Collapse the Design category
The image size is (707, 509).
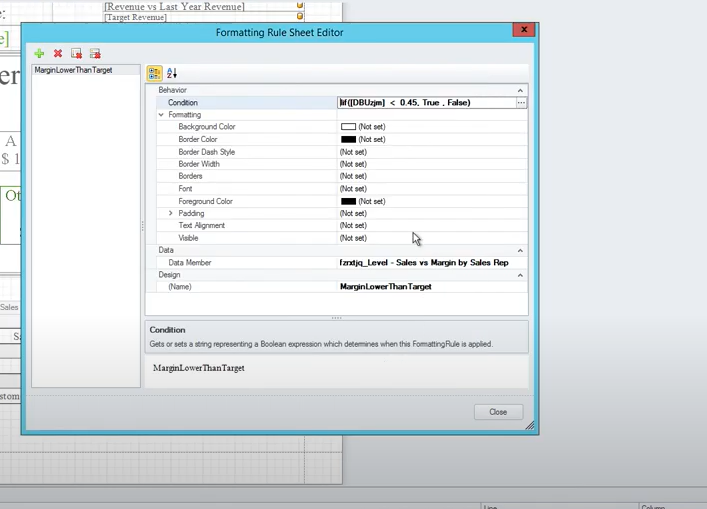coord(520,275)
